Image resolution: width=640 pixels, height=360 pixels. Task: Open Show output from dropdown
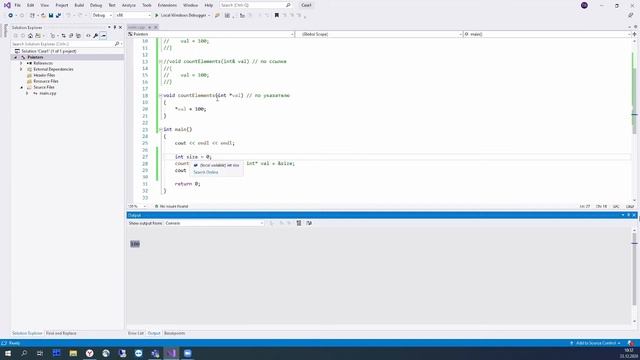click(214, 223)
